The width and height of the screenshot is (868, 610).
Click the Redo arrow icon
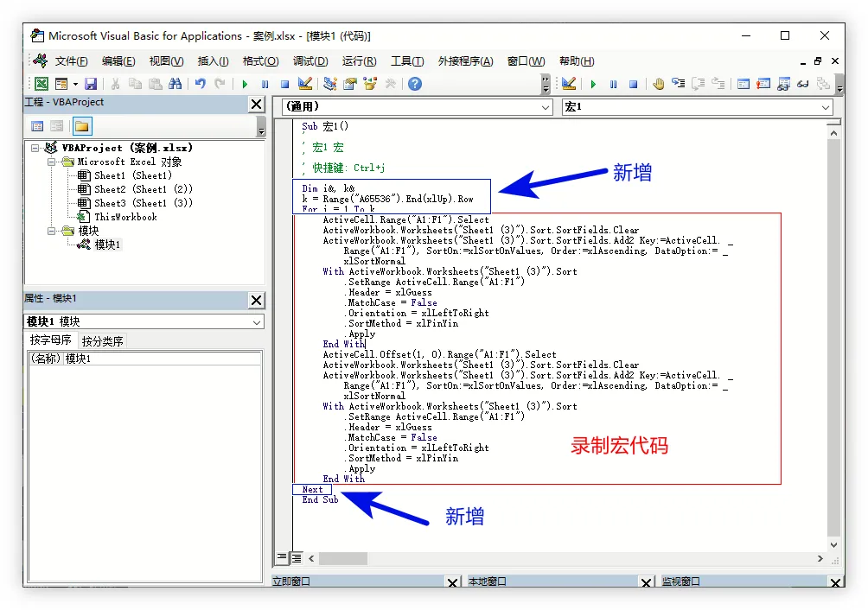tap(220, 84)
